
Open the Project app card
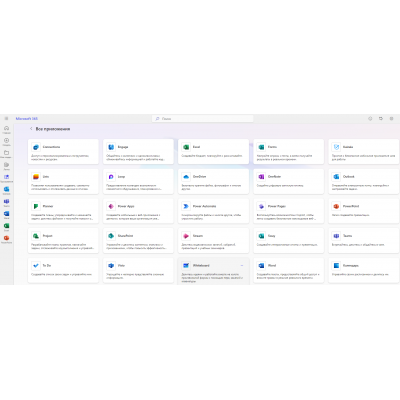63,241
